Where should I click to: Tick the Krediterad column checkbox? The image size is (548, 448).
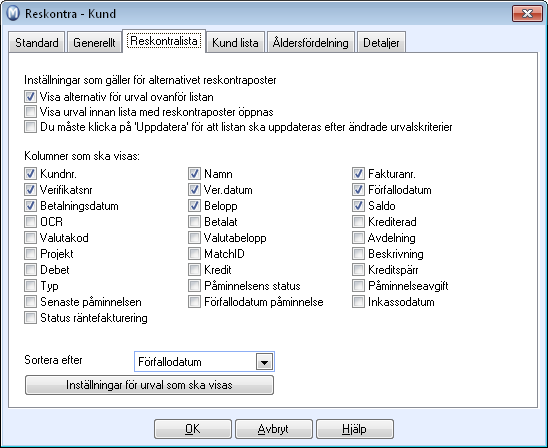pyautogui.click(x=358, y=222)
